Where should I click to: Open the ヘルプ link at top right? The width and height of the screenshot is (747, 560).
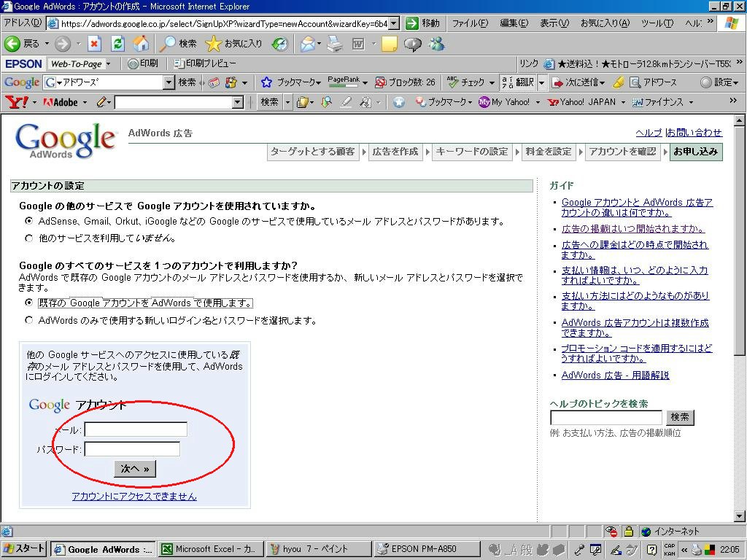point(649,133)
